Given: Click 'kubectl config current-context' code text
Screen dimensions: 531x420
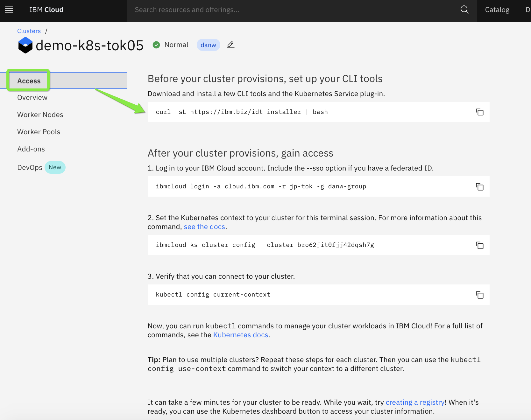Looking at the screenshot, I should point(213,295).
